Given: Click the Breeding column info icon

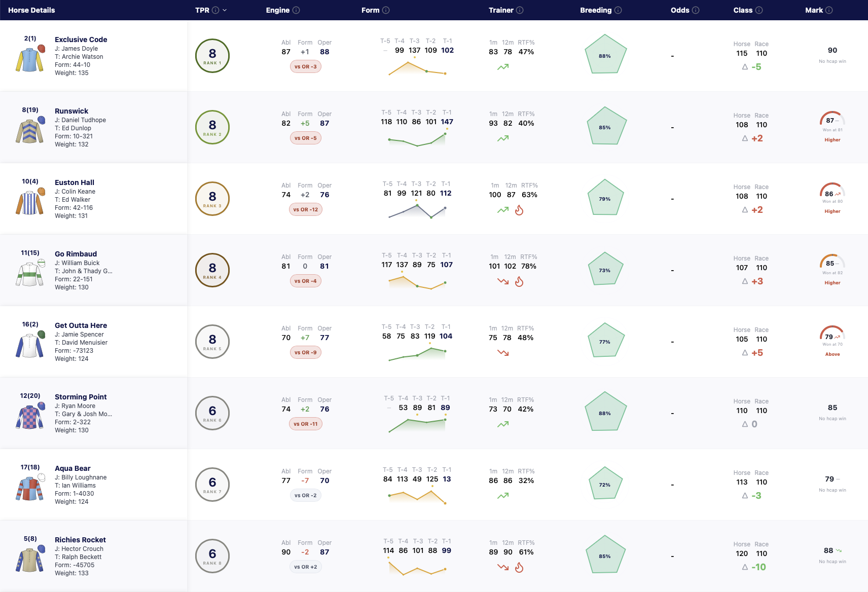Looking at the screenshot, I should pyautogui.click(x=618, y=10).
